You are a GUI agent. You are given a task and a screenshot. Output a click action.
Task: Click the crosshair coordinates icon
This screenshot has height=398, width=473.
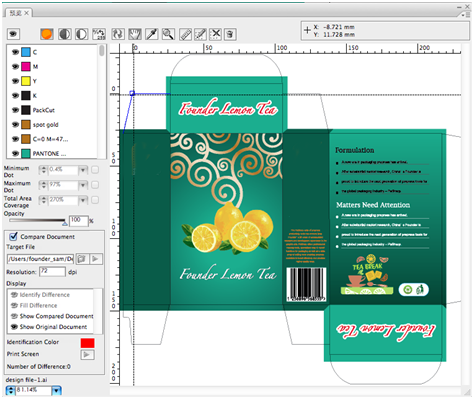point(307,30)
